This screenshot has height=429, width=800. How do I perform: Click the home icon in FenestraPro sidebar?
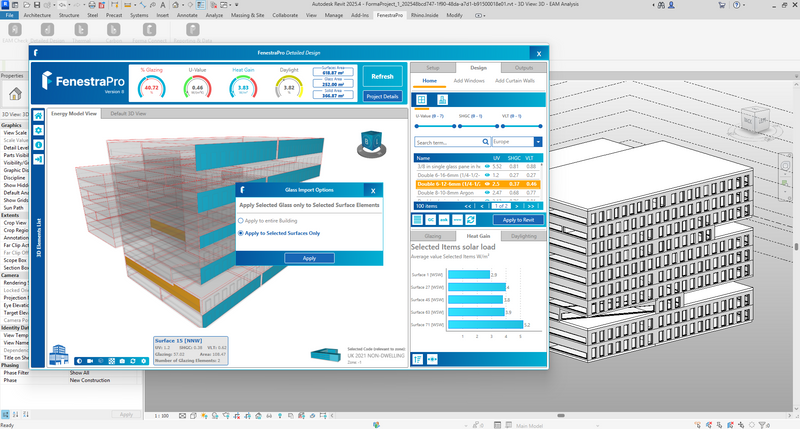(38, 116)
